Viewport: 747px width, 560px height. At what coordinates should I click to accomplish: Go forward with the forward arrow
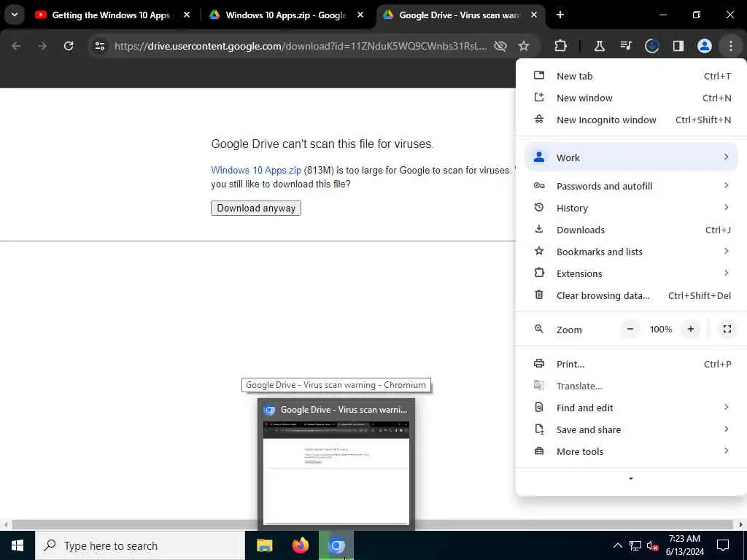pyautogui.click(x=42, y=46)
